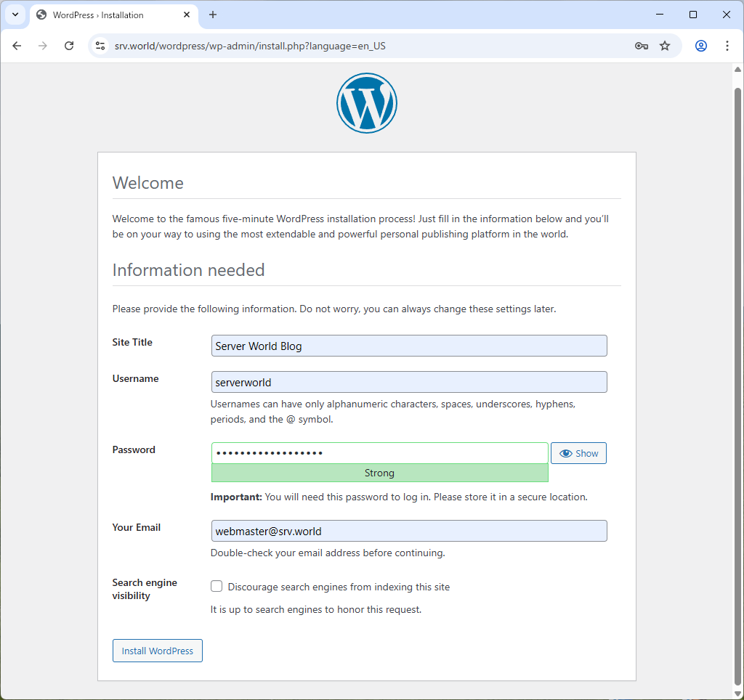Reveal the password with Show
Viewport: 744px width, 700px height.
click(578, 452)
